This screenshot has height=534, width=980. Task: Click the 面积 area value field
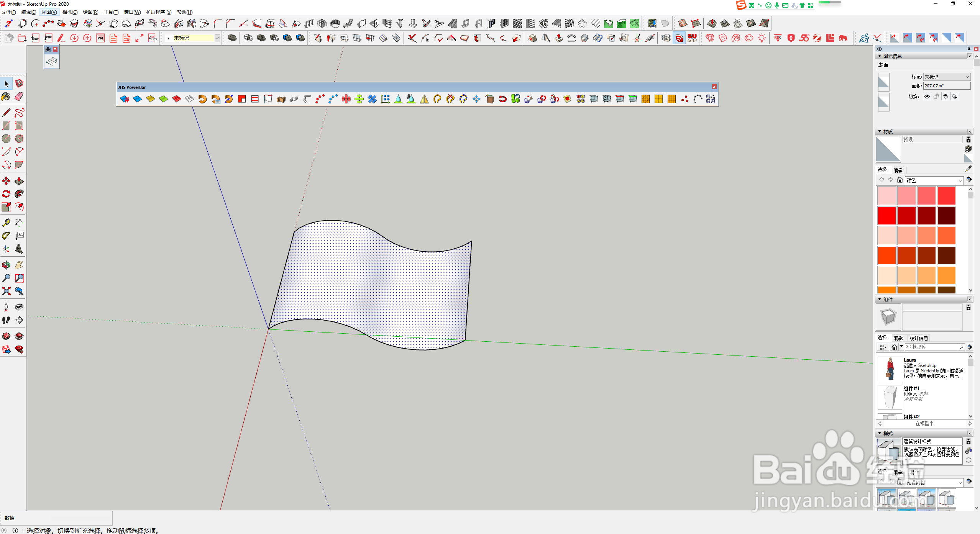947,86
